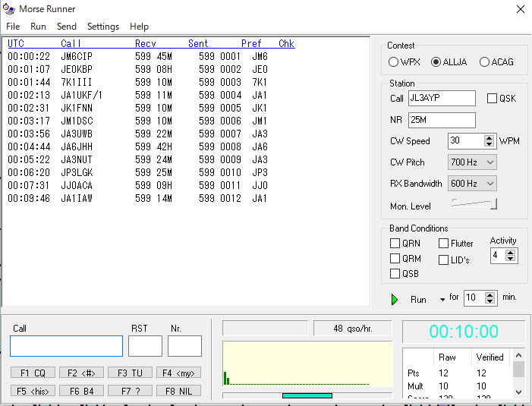
Task: Open the Run menu
Action: pos(38,27)
